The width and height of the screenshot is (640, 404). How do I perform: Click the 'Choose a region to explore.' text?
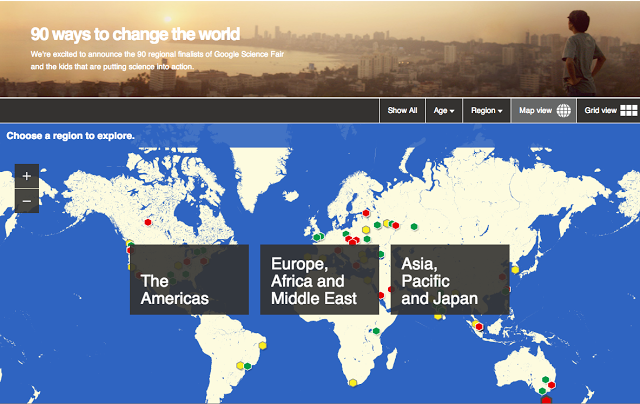pyautogui.click(x=70, y=135)
